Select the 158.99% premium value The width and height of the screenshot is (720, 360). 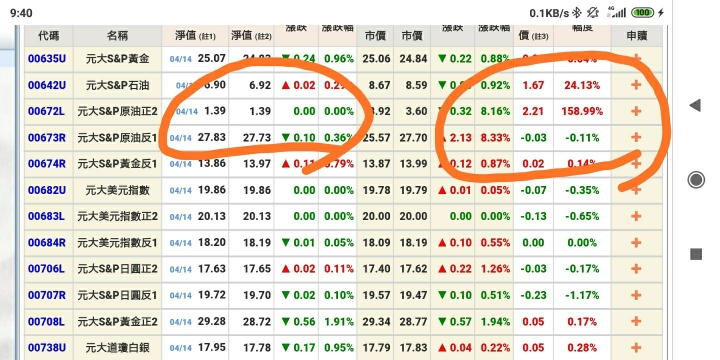coord(582,111)
